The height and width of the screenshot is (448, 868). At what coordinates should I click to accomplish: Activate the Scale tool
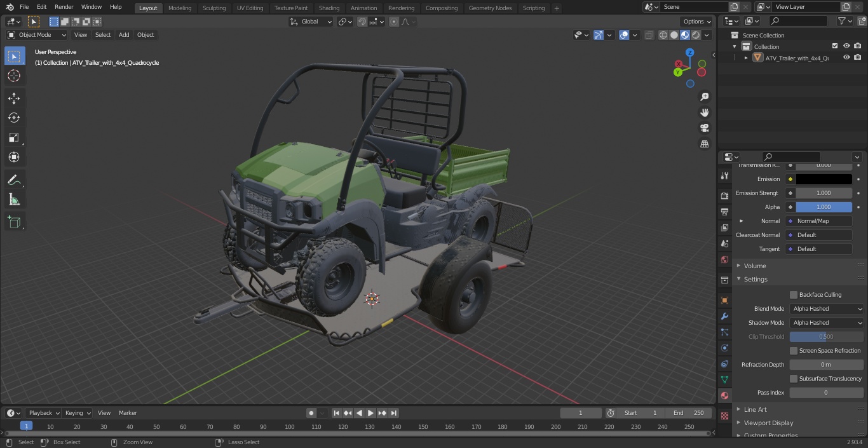[14, 137]
